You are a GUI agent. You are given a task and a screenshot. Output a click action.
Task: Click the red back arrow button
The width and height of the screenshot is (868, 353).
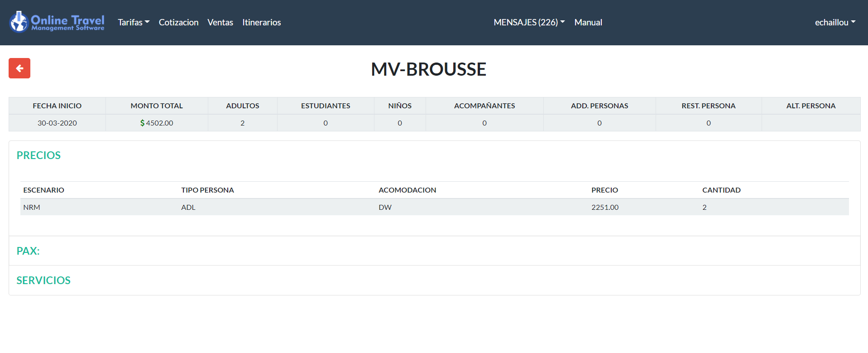pyautogui.click(x=19, y=68)
